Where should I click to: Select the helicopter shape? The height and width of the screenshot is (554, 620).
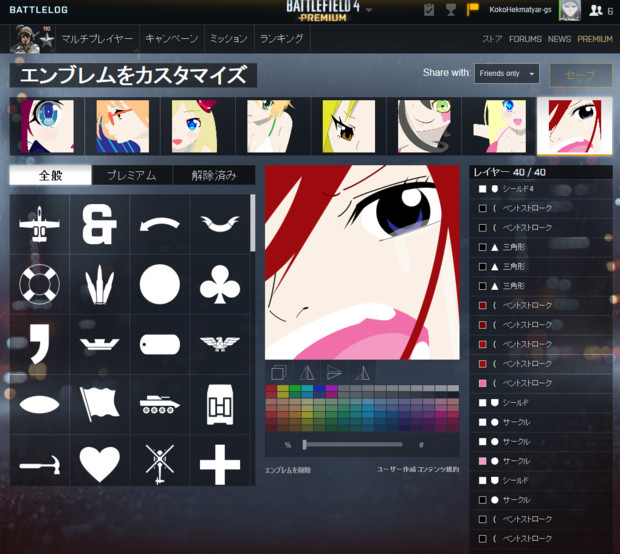[x=160, y=464]
